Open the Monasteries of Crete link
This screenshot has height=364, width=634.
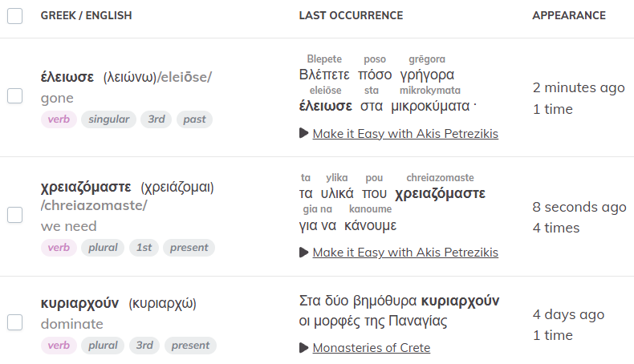(x=372, y=347)
